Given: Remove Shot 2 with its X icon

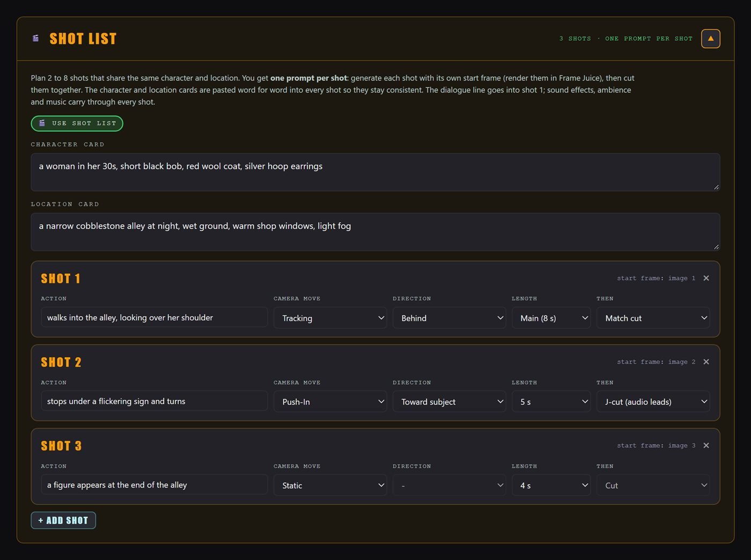Looking at the screenshot, I should pos(706,362).
